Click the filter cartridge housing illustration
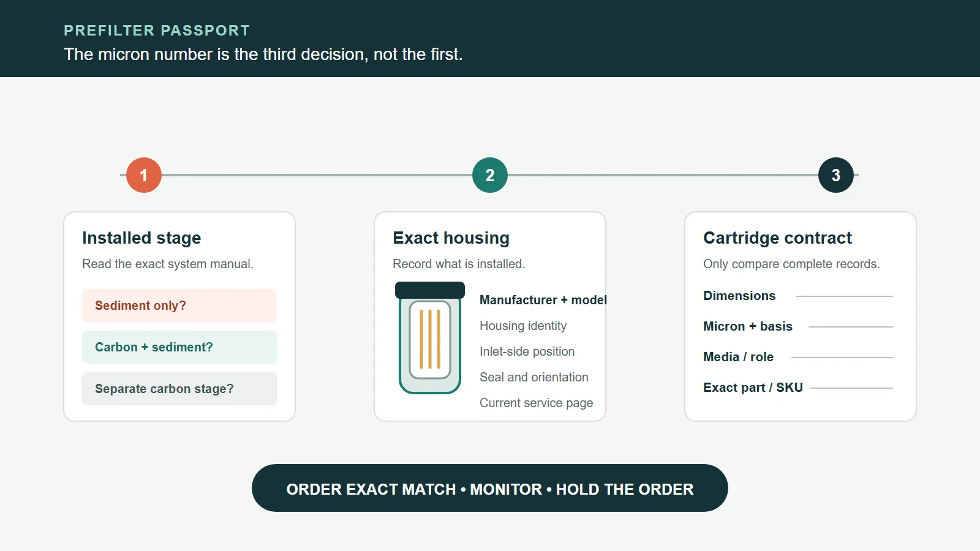Screen dimensions: 980x551 point(430,338)
